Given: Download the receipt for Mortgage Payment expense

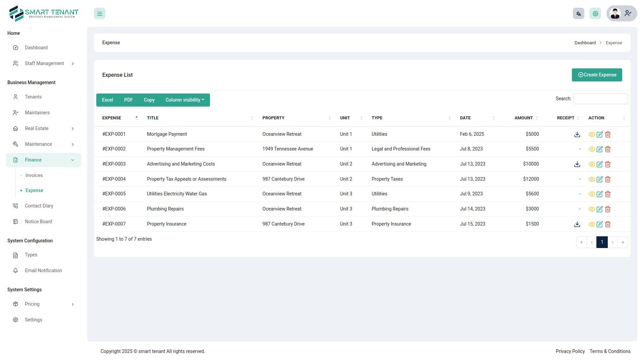Looking at the screenshot, I should pos(577,134).
